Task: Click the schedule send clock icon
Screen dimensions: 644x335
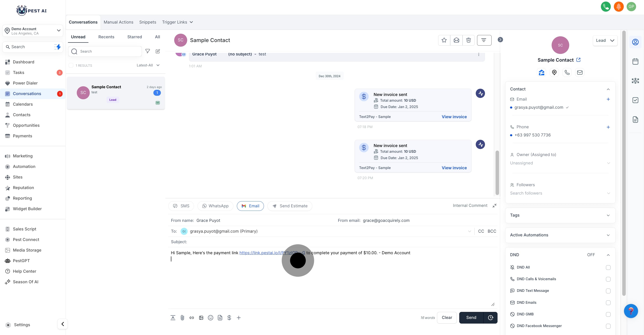Action: coord(490,318)
